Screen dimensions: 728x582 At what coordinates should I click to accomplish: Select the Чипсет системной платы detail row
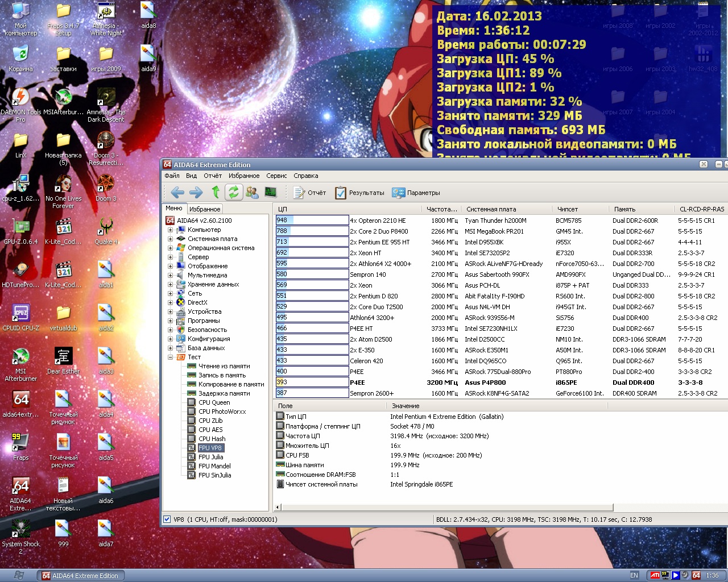[x=500, y=484]
